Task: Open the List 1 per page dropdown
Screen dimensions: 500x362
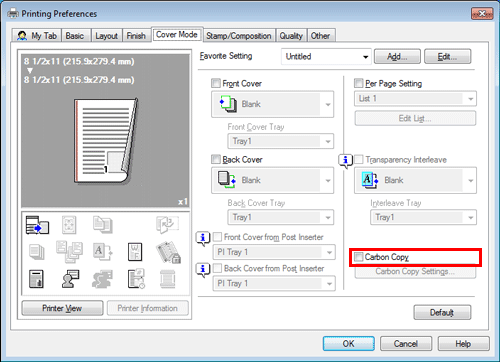Action: click(x=415, y=99)
